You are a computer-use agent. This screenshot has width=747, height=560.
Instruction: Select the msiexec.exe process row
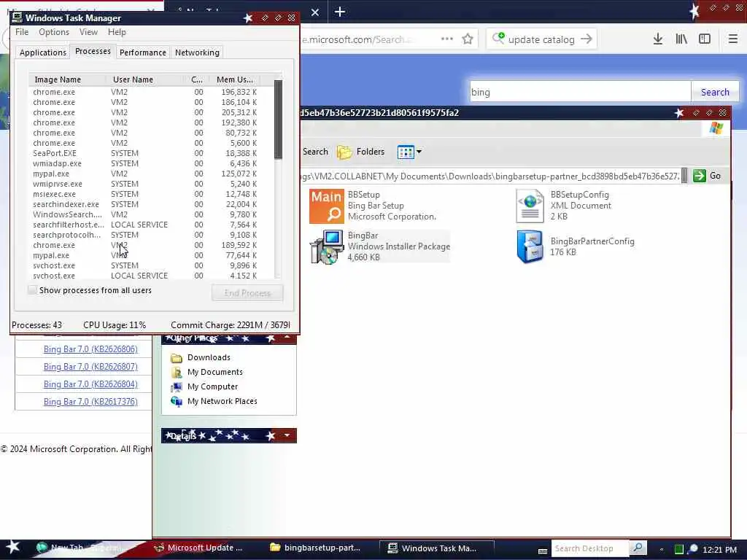(x=152, y=194)
